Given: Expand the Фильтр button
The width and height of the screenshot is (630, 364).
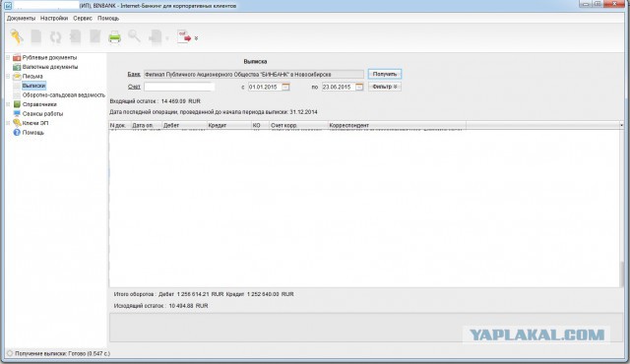Looking at the screenshot, I should coord(385,87).
